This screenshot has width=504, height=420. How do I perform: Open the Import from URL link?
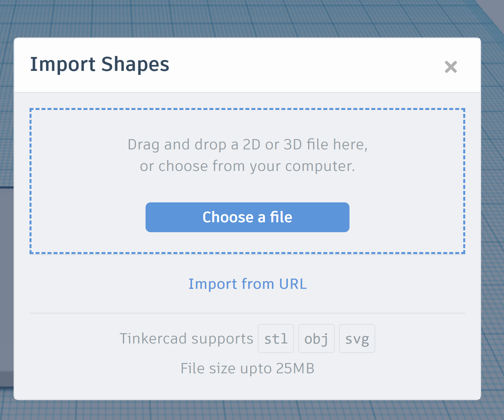247,284
